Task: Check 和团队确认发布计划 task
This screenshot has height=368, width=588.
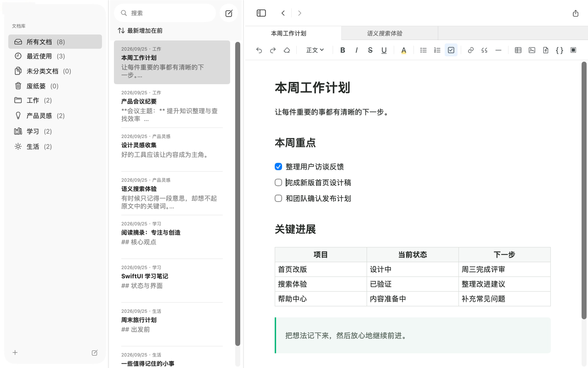Action: click(278, 198)
